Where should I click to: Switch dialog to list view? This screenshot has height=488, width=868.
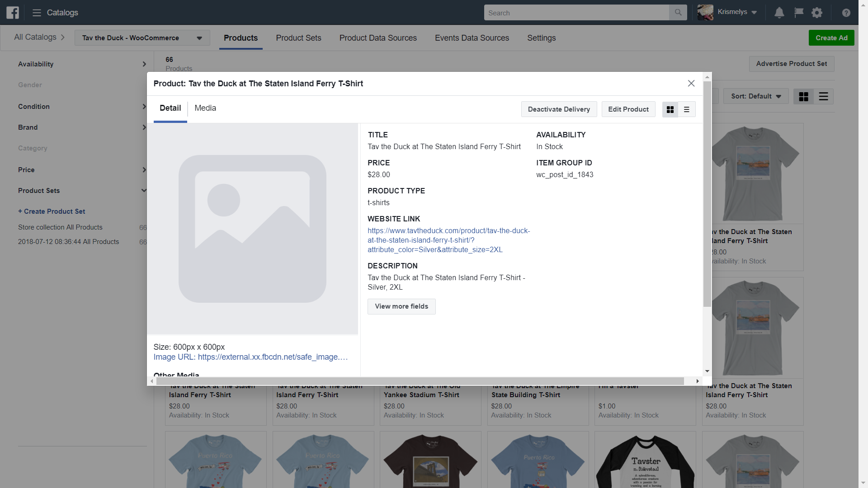pyautogui.click(x=687, y=109)
